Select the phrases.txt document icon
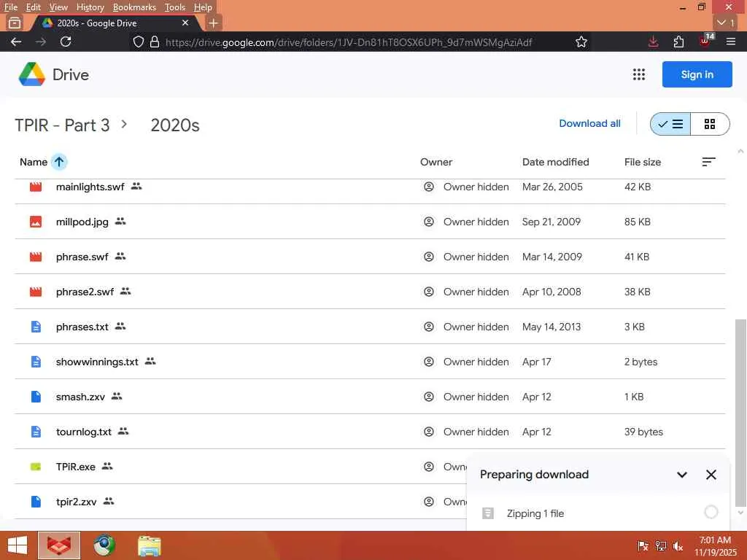This screenshot has height=560, width=747. point(36,327)
